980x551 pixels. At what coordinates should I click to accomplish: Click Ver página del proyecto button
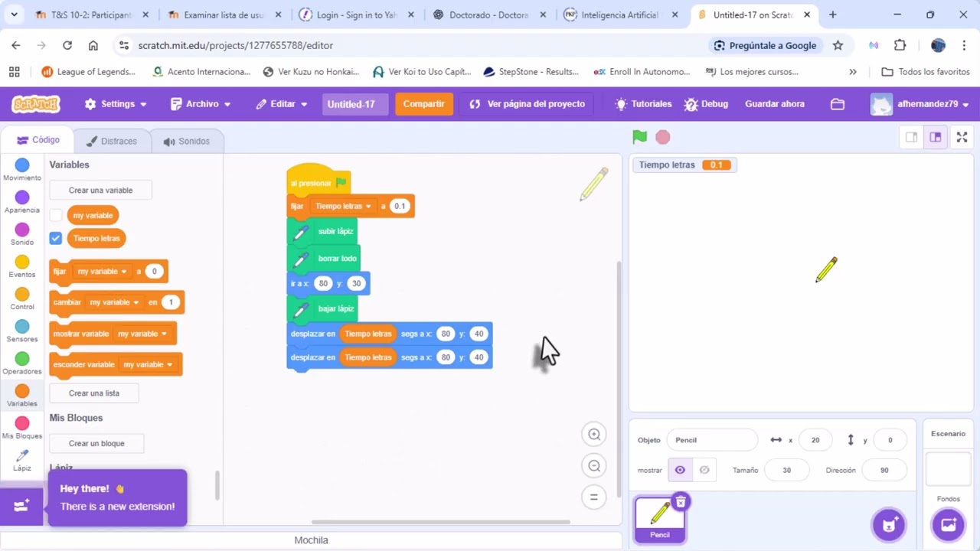[527, 104]
